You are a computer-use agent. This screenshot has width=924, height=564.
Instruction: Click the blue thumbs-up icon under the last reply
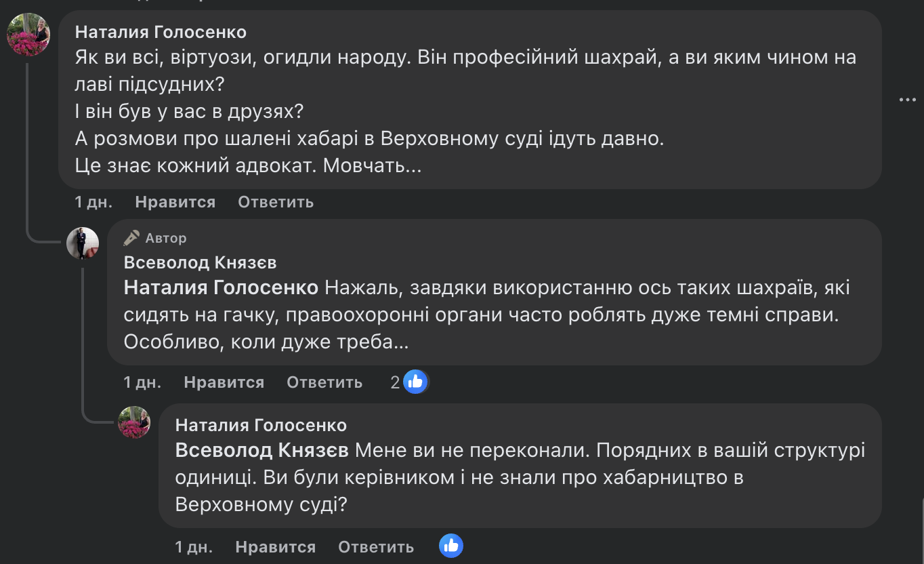(450, 546)
